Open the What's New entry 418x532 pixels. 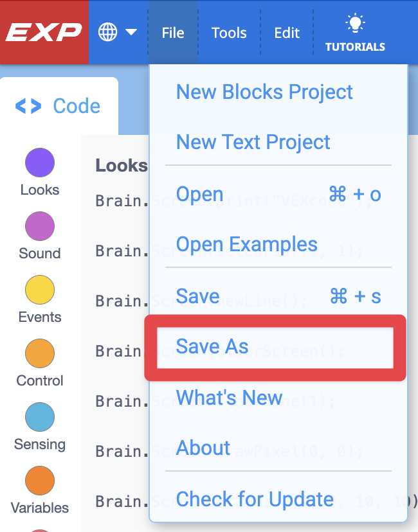229,398
